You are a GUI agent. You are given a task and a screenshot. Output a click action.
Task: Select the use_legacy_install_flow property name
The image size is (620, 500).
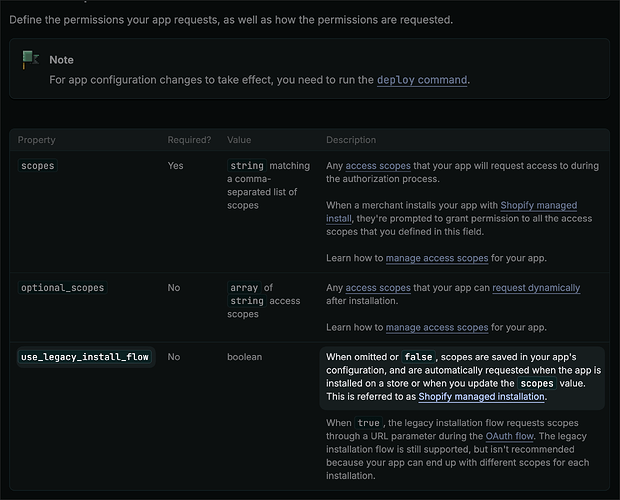pyautogui.click(x=86, y=357)
